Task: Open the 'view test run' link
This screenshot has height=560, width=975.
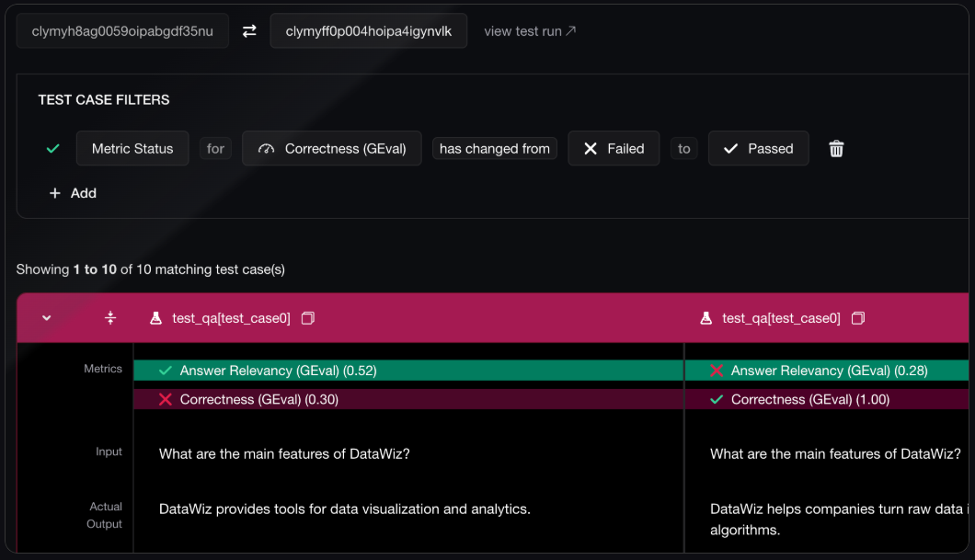Action: click(529, 30)
